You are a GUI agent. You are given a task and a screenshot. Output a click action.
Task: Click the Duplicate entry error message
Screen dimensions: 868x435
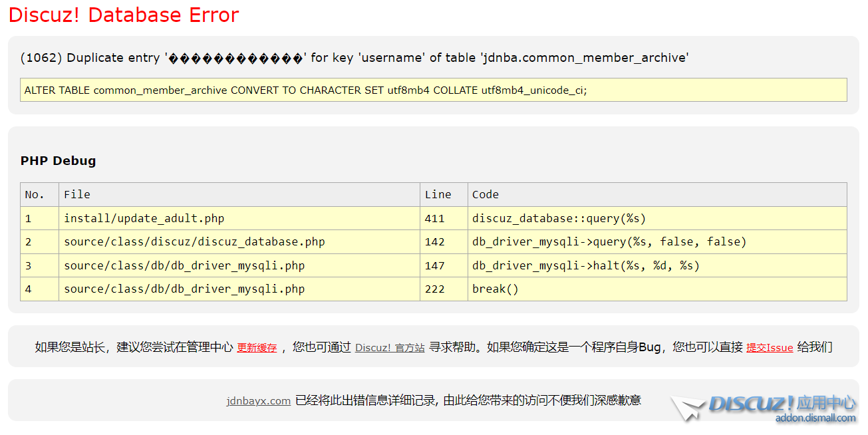pos(354,58)
